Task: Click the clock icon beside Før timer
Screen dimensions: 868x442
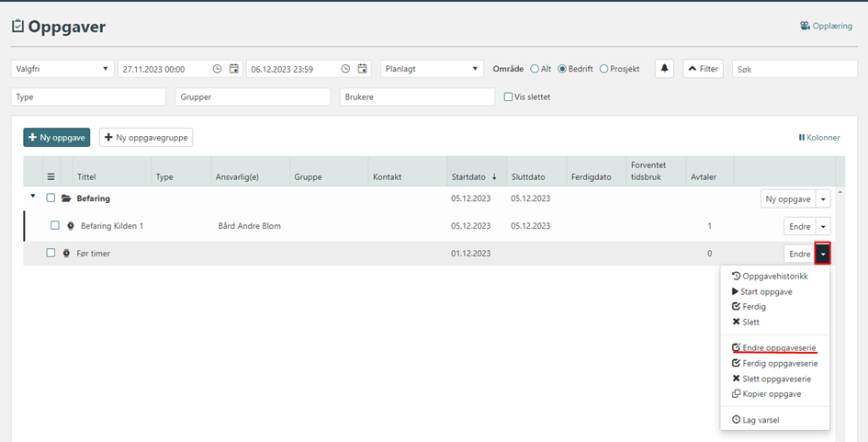Action: tap(66, 254)
